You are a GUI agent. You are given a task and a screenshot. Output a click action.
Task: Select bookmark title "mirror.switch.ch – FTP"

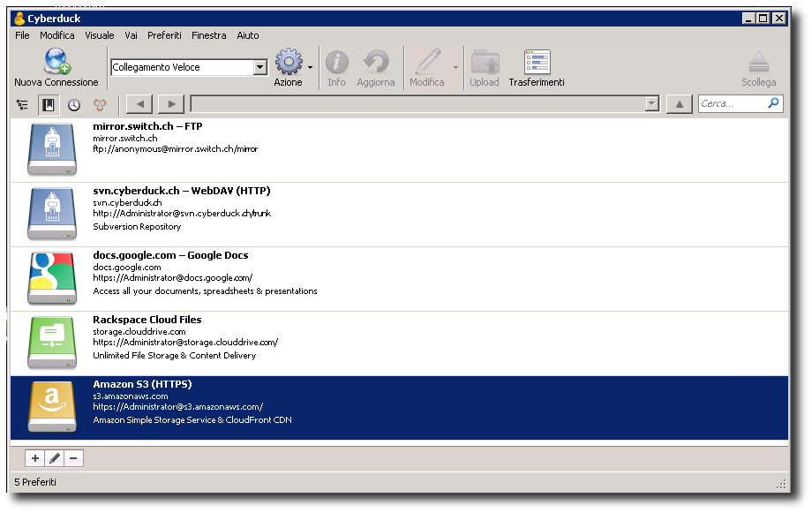point(147,126)
